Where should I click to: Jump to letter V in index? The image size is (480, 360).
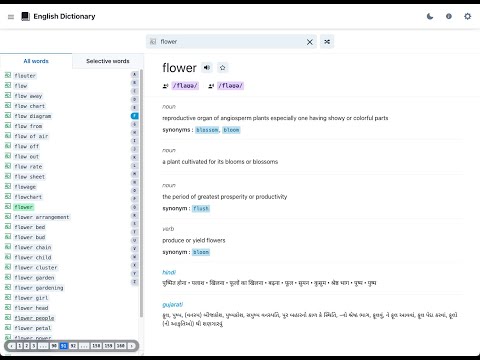[x=135, y=249]
